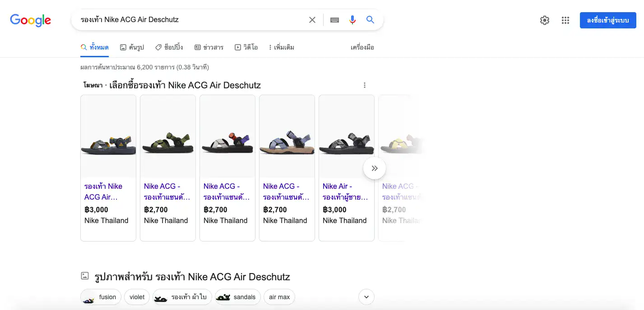Click the microphone icon for voice search

click(x=352, y=20)
